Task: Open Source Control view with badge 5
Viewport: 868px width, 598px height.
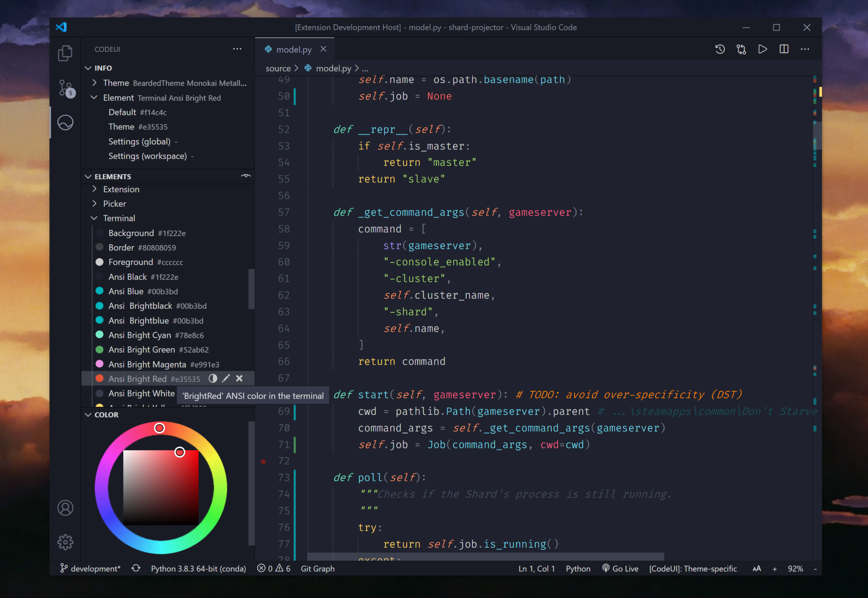Action: tap(66, 88)
